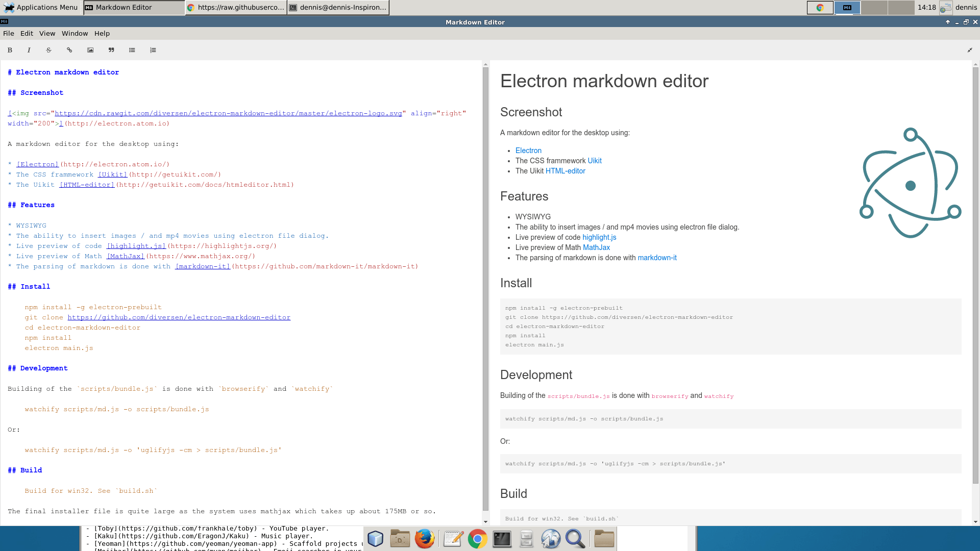
Task: Open the keyboard layout indicator in the panel
Action: point(946,7)
